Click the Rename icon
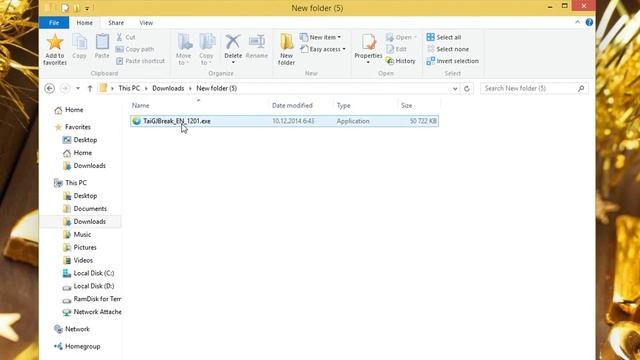This screenshot has width=640, height=360. (x=257, y=42)
